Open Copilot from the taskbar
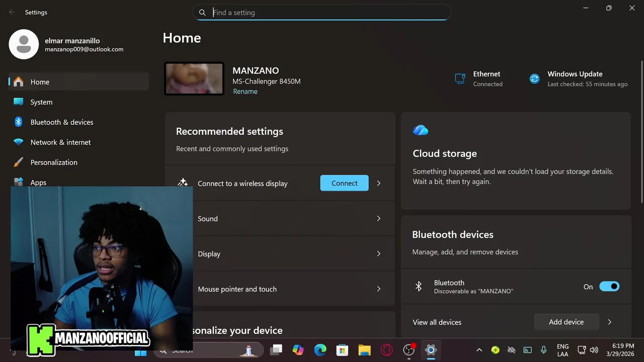The image size is (644, 362). coord(298,350)
